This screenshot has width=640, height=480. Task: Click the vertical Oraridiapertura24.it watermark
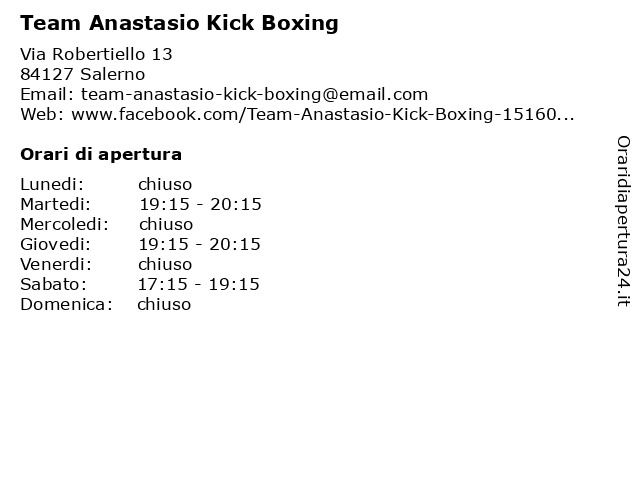click(x=623, y=221)
